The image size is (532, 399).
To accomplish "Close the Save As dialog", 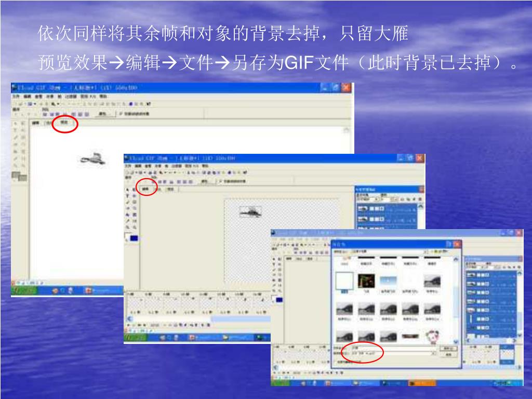I will tap(457, 244).
